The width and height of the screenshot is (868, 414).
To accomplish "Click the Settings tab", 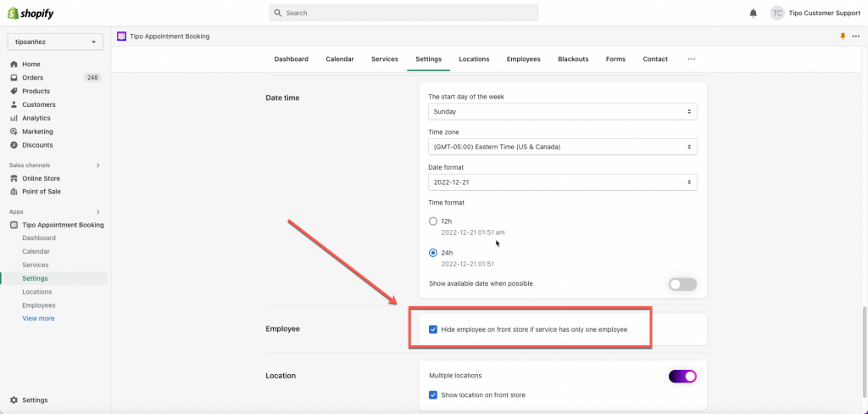I will [428, 59].
